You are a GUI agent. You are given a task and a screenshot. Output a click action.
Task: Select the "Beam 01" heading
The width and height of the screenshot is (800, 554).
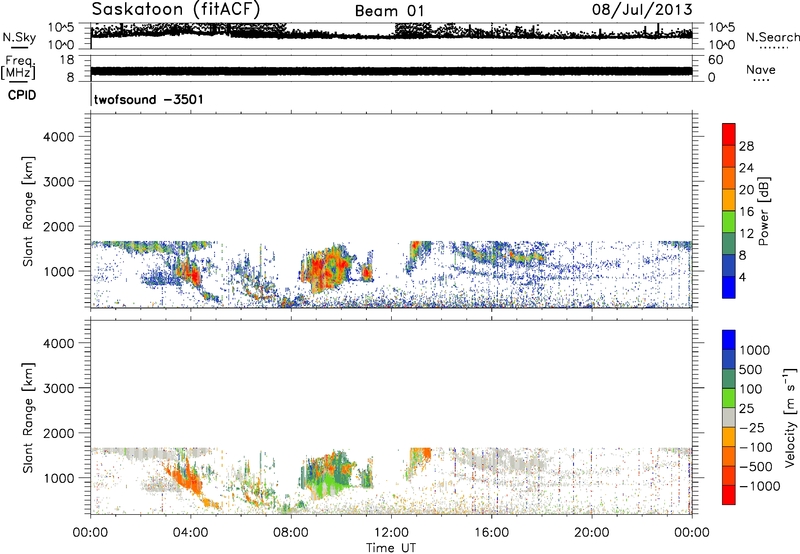point(389,11)
